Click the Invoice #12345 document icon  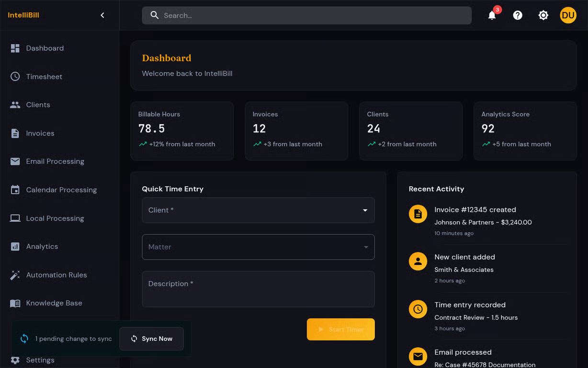(418, 214)
